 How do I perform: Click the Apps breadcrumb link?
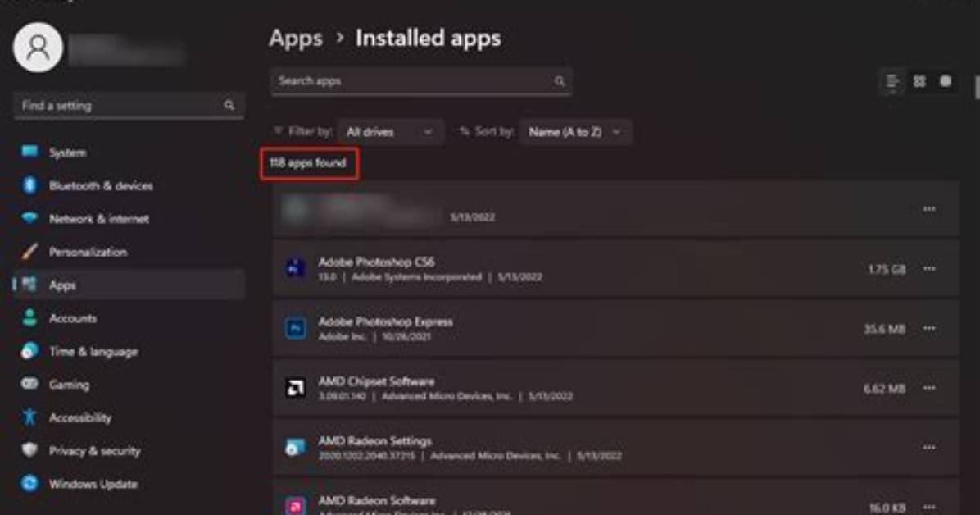click(296, 39)
